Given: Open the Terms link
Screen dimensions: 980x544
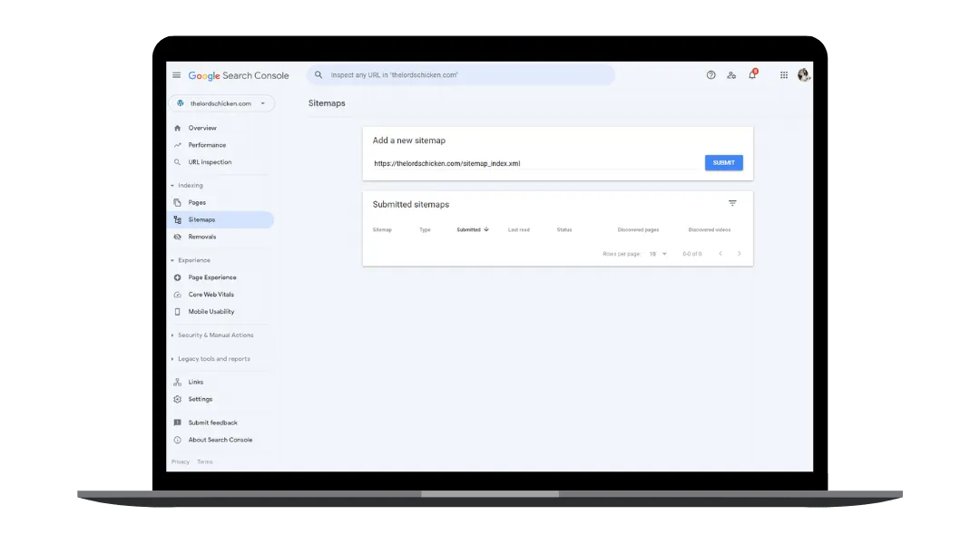Looking at the screenshot, I should (x=205, y=462).
